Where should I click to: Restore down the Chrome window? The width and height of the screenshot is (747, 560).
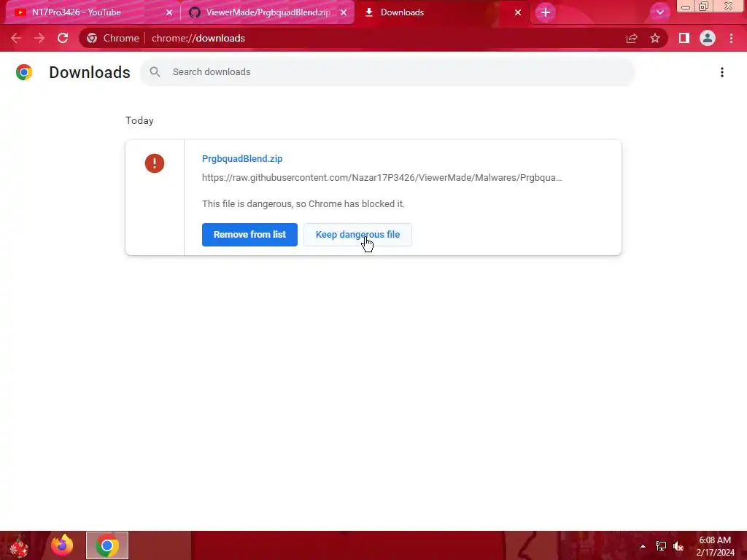coord(704,7)
